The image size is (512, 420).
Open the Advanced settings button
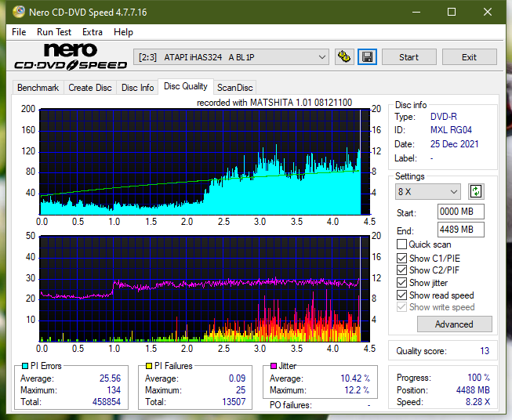454,324
